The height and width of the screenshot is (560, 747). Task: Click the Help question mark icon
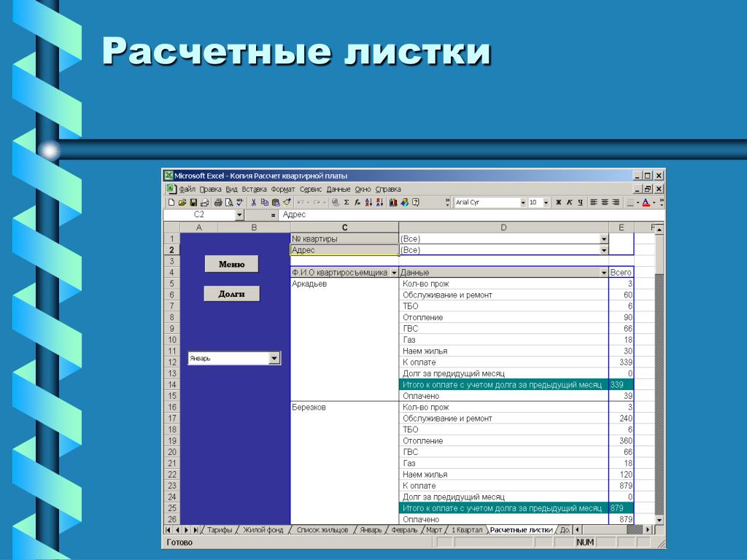[415, 203]
